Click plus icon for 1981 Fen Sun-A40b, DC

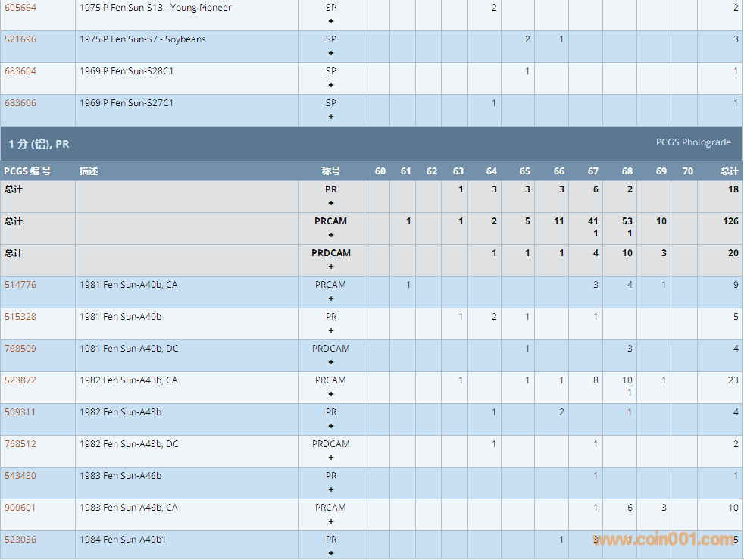[331, 362]
